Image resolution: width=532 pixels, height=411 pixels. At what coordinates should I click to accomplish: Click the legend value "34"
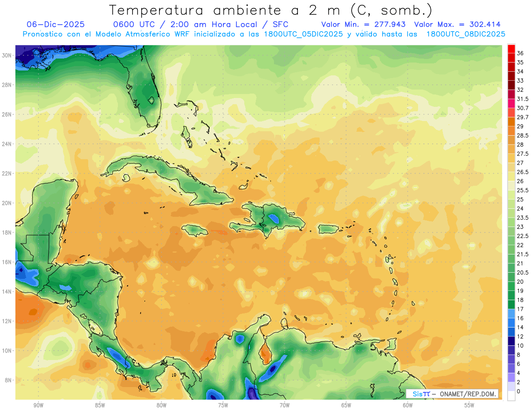(520, 71)
